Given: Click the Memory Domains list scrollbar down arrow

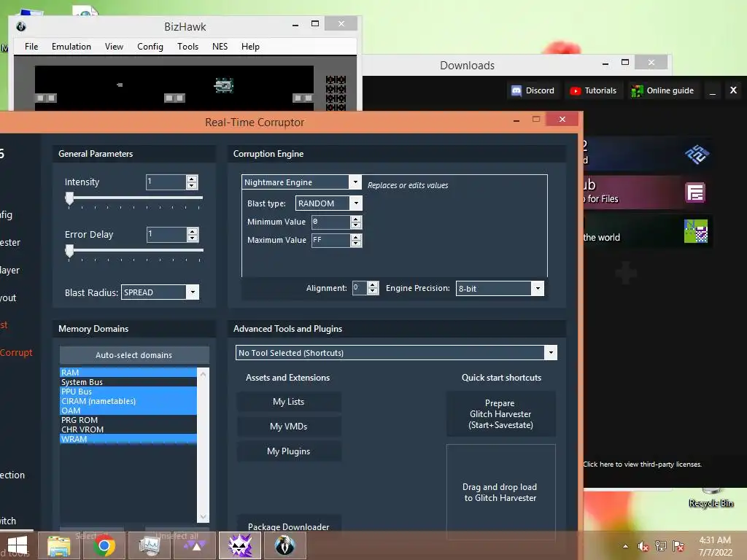Looking at the screenshot, I should [x=203, y=517].
